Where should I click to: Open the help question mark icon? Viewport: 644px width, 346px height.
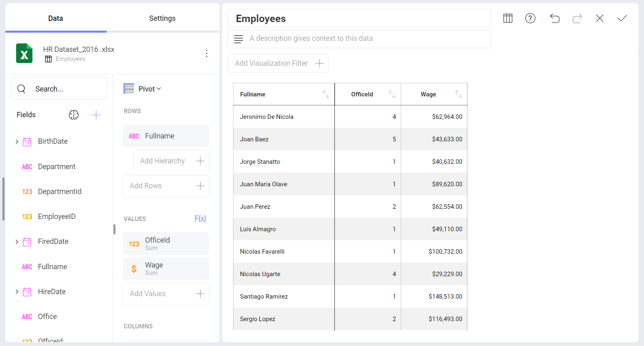point(530,18)
